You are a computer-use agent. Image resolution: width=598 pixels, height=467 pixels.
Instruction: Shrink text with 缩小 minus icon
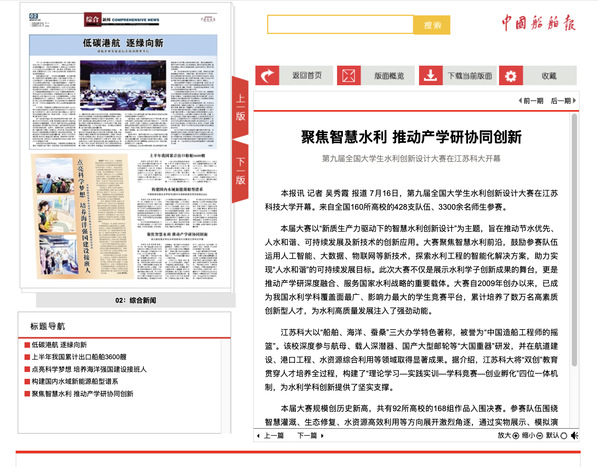click(540, 435)
